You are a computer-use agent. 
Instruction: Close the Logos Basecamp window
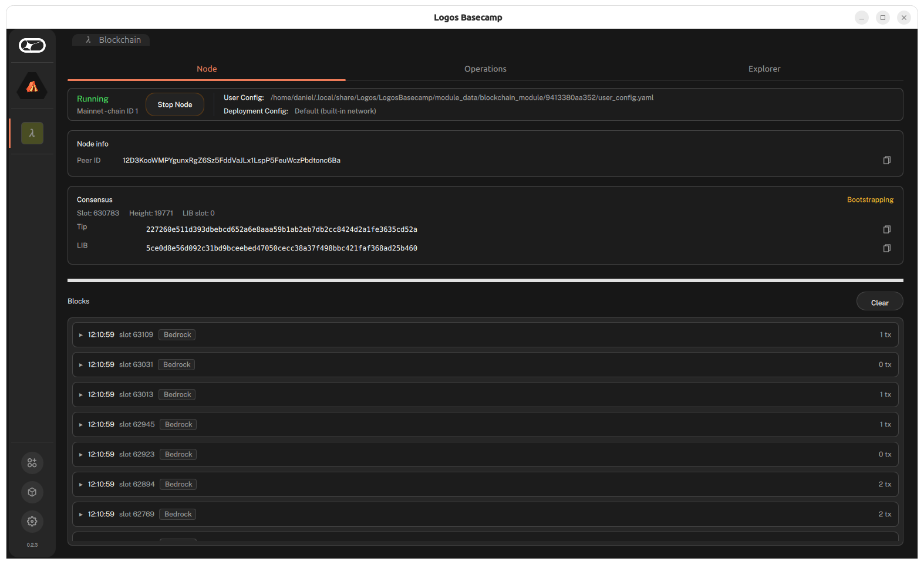pos(904,18)
